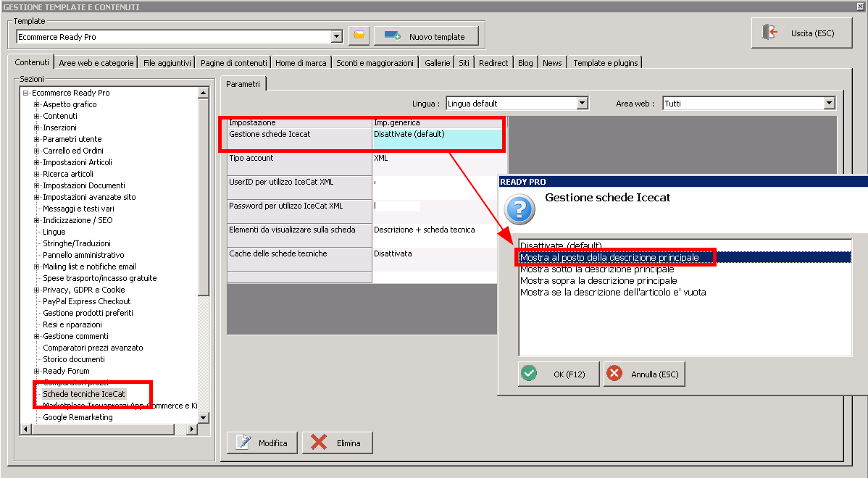Open the Template e plugins tab

[606, 63]
